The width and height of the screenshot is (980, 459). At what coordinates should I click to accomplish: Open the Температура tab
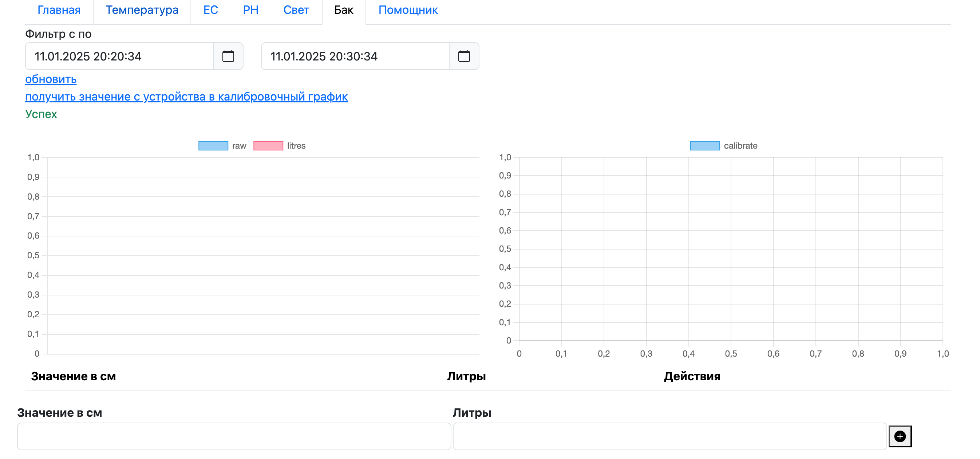coord(142,10)
